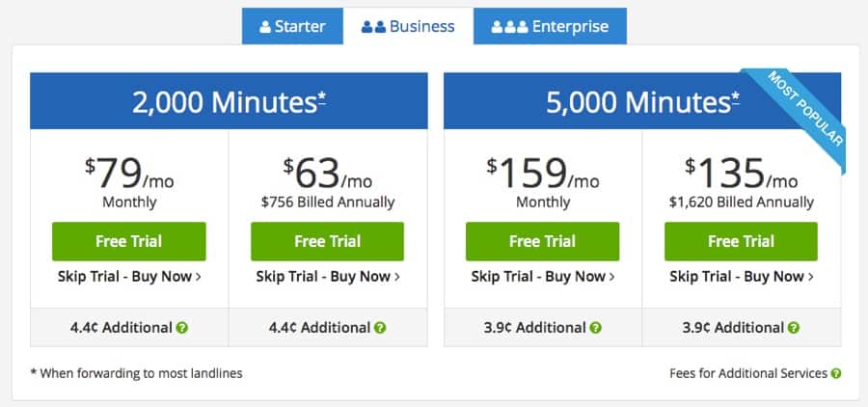Click the asterisk after 5,000 Minutes
This screenshot has width=868, height=407.
point(735,97)
